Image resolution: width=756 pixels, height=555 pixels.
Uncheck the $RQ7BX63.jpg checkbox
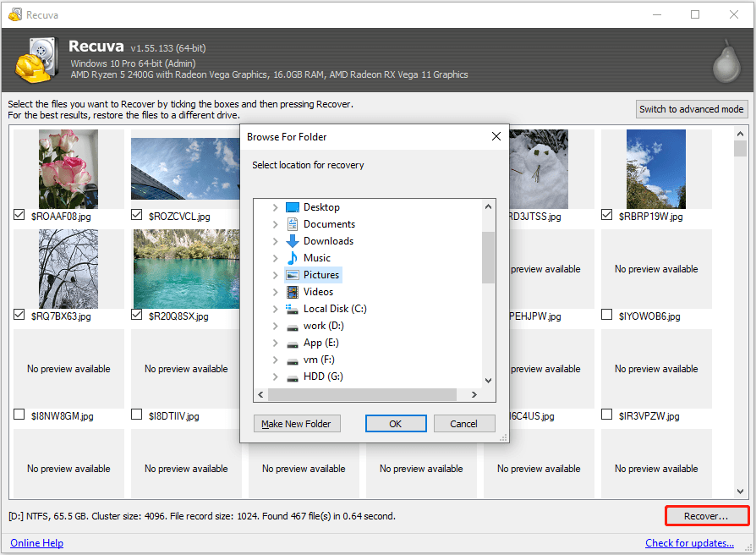[x=19, y=315]
